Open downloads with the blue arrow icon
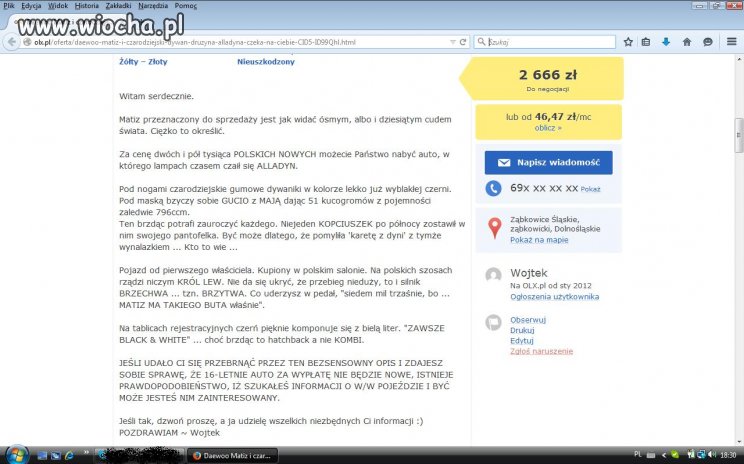 666,42
